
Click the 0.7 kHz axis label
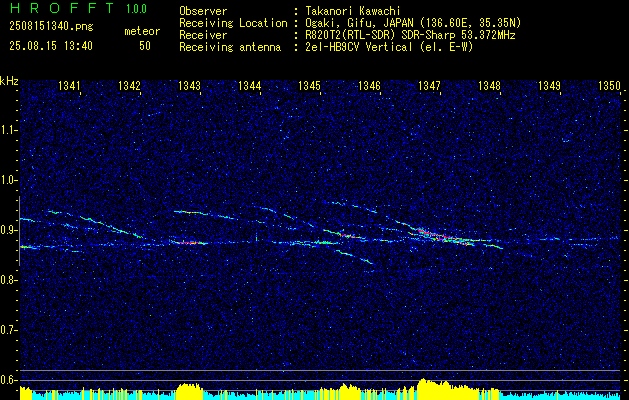[x=8, y=330]
